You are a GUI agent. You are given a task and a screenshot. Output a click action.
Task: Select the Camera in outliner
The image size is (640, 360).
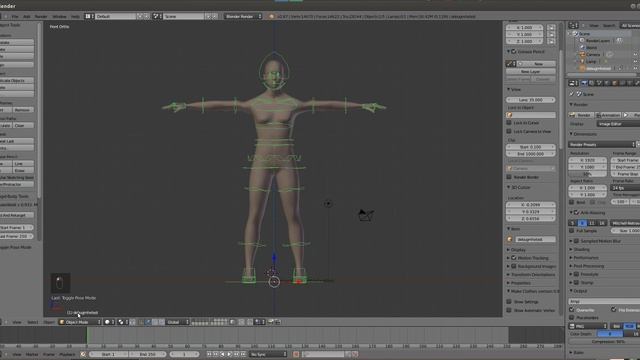[x=593, y=54]
